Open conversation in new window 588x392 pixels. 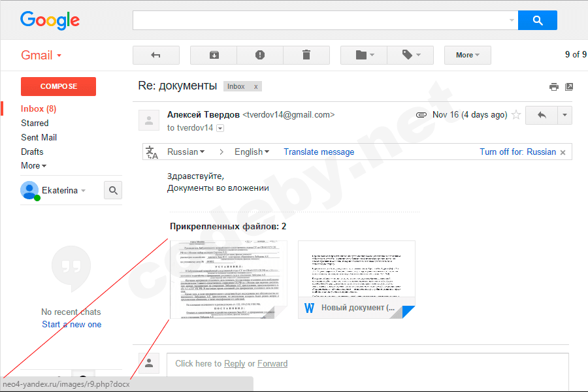[x=569, y=87]
